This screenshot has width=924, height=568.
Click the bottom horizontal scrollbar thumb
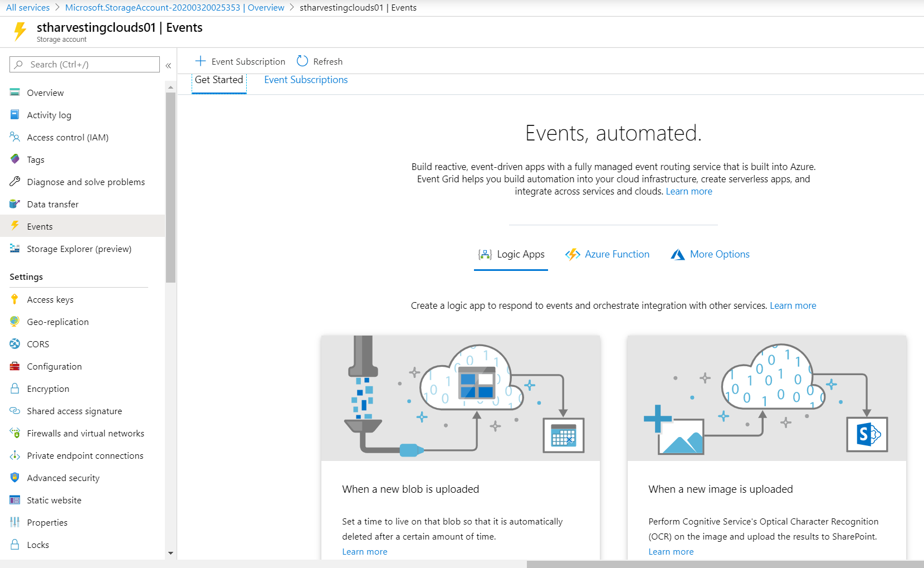pyautogui.click(x=725, y=564)
